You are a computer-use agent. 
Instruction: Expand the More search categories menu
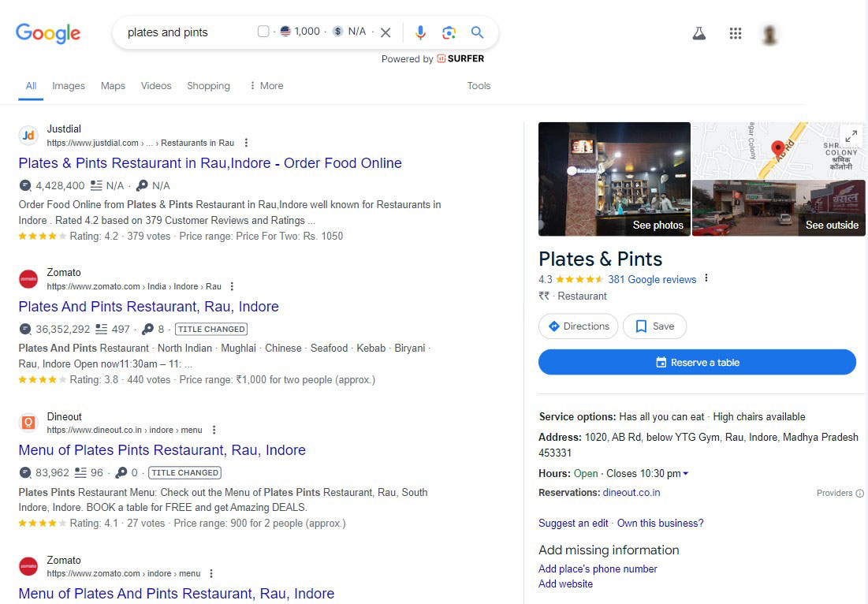(266, 86)
